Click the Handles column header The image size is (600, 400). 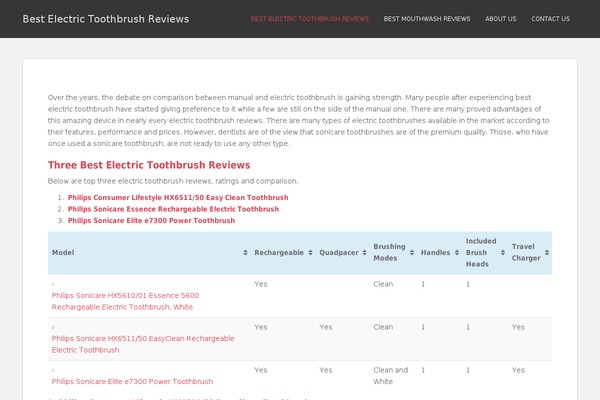440,253
